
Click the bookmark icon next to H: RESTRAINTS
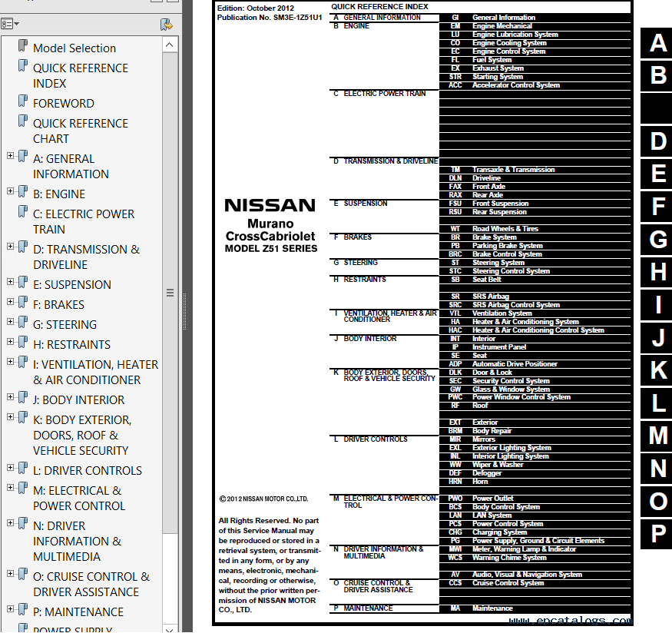tap(23, 343)
